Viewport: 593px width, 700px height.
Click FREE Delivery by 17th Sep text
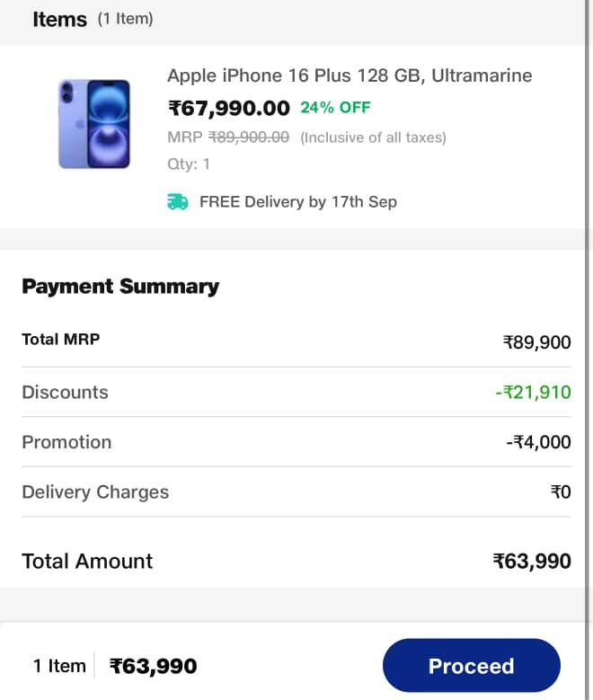[x=297, y=202]
